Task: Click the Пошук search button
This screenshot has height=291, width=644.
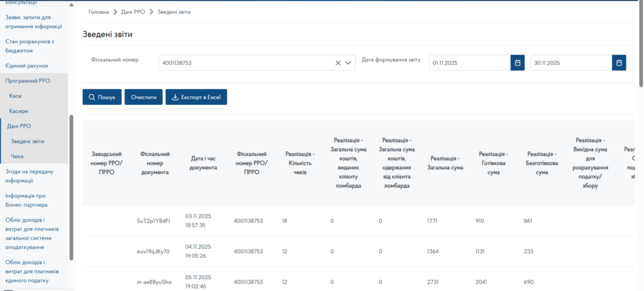Action: (x=102, y=97)
